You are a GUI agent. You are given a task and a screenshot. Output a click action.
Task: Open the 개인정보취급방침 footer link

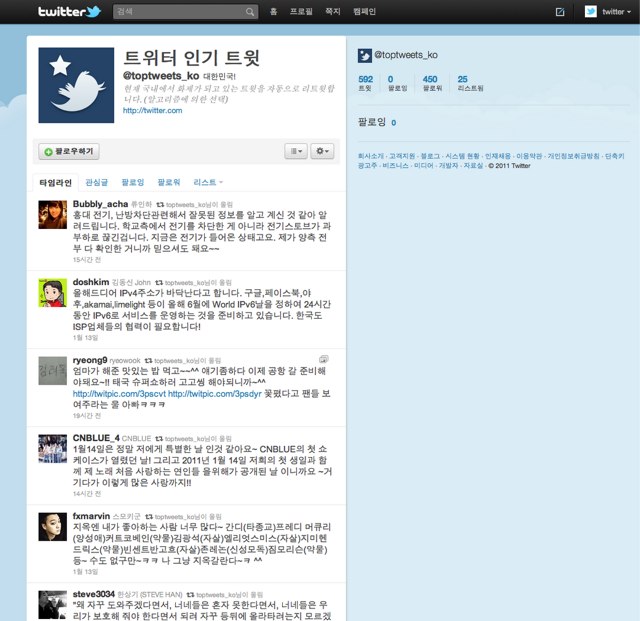[x=573, y=156]
